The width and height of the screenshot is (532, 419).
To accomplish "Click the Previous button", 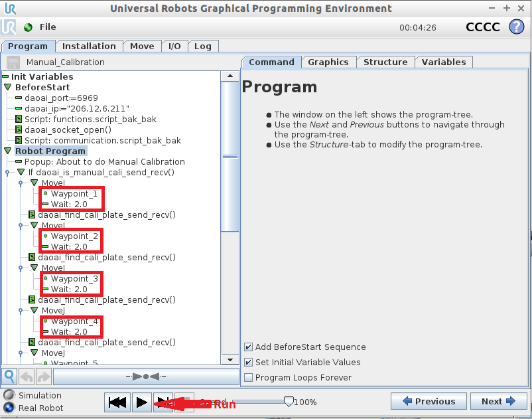I will point(429,401).
